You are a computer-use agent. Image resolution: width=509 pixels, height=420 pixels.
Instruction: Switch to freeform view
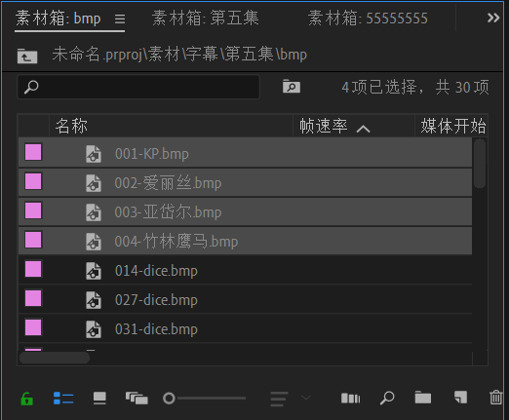[137, 399]
